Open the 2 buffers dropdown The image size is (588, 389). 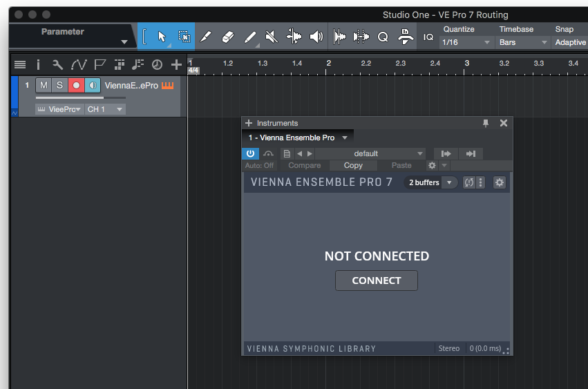click(430, 182)
